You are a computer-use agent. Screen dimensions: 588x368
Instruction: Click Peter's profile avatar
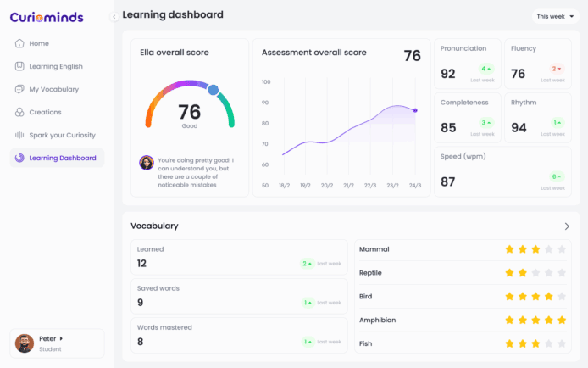click(x=25, y=343)
